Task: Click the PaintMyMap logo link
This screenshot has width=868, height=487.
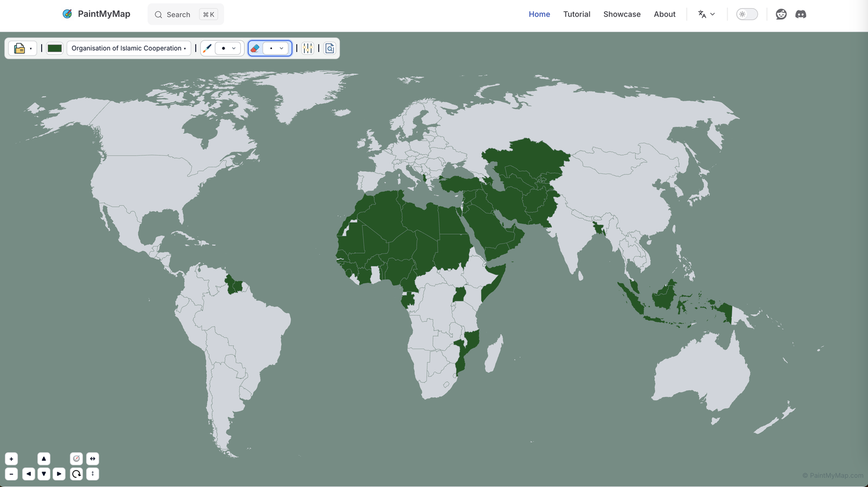Action: pyautogui.click(x=97, y=14)
